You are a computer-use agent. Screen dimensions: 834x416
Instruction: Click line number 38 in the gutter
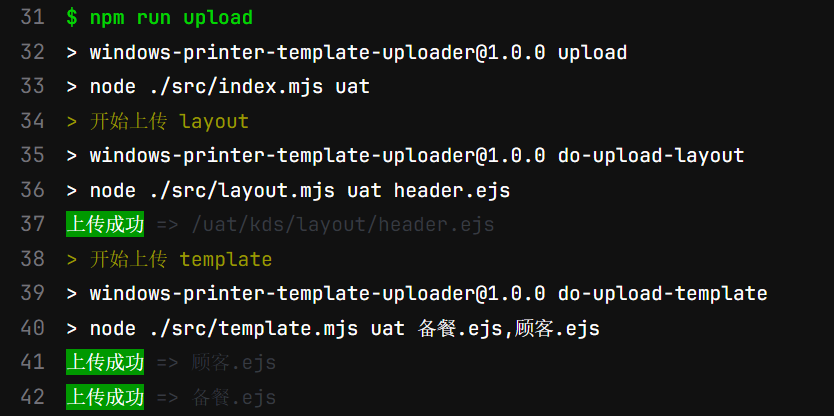[x=32, y=259]
